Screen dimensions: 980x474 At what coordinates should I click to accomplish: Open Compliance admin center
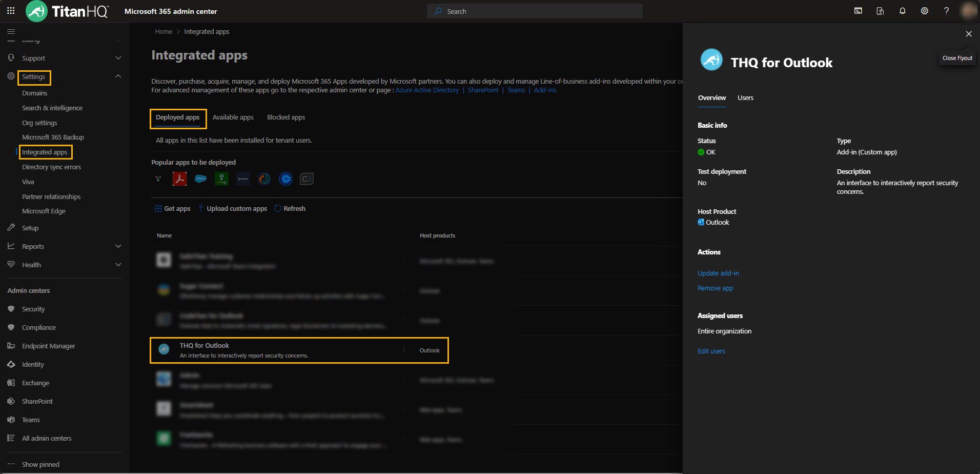click(x=39, y=328)
